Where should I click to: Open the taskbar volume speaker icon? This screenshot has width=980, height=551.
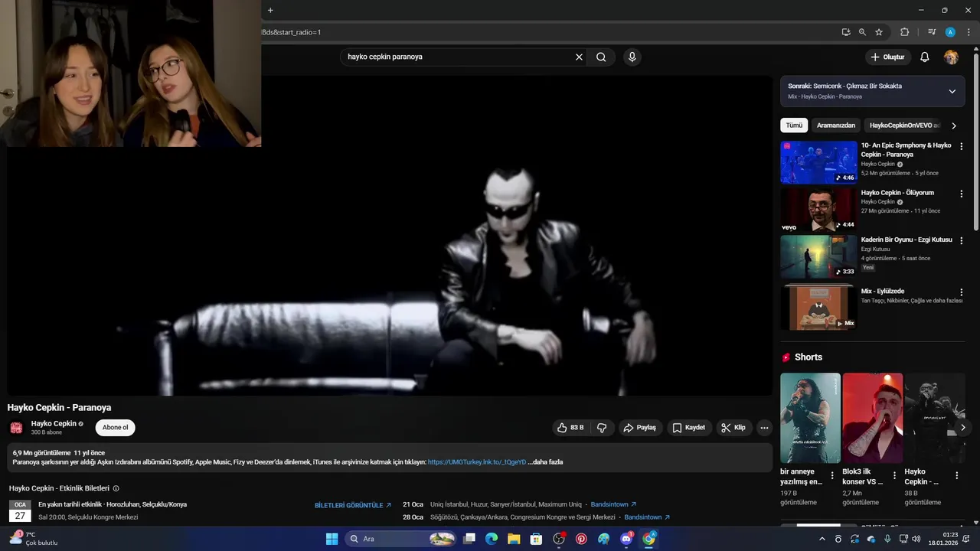tap(916, 539)
